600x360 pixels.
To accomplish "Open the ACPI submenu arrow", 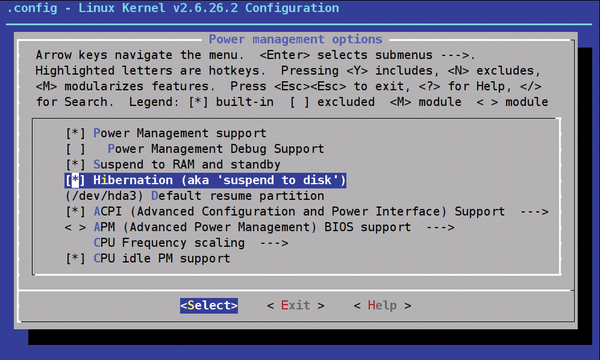I will point(534,212).
